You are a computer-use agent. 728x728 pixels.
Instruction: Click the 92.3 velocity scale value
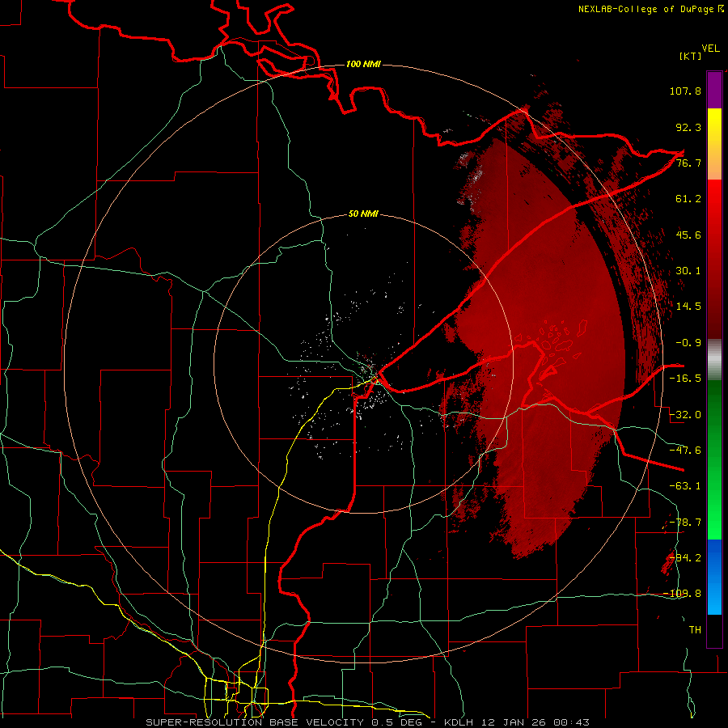point(688,127)
